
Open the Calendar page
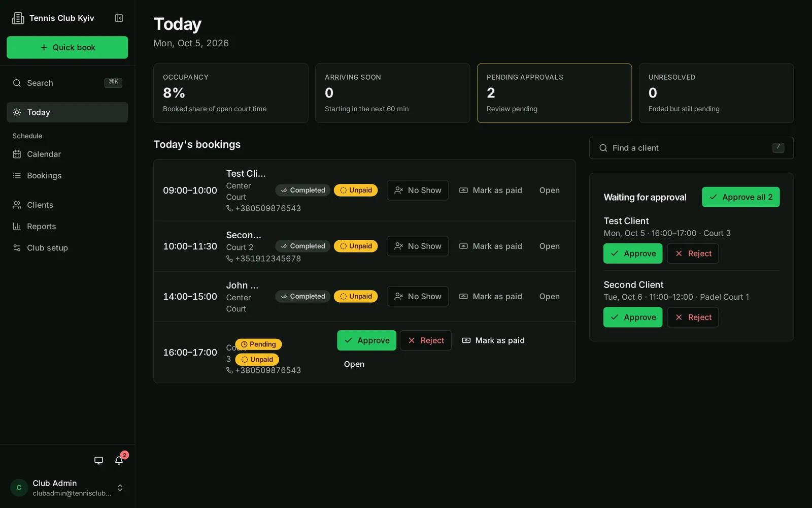click(x=67, y=154)
